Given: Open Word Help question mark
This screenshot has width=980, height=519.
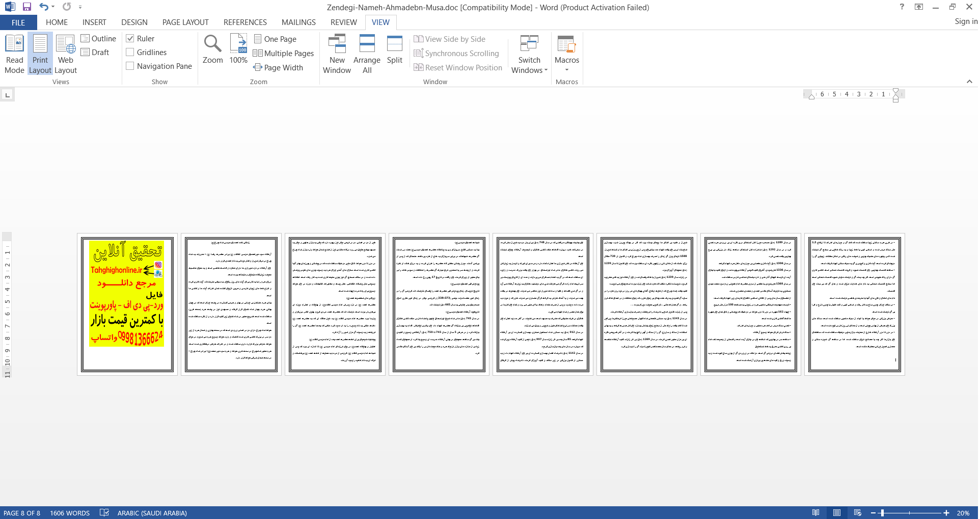Looking at the screenshot, I should 902,7.
